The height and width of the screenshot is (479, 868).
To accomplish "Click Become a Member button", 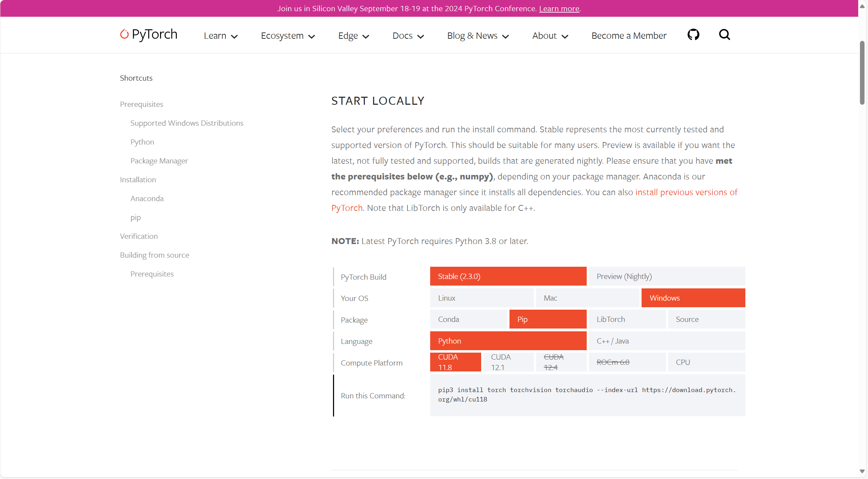I will pos(629,35).
